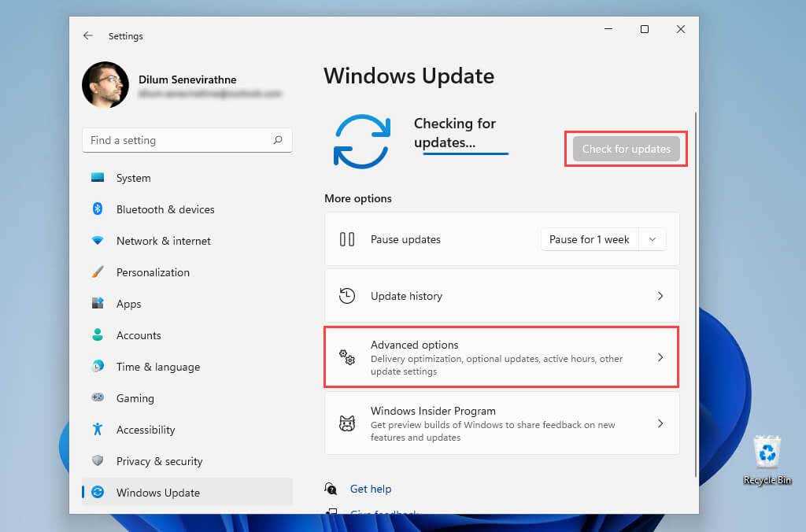Click the Checking for updates status text

point(455,133)
